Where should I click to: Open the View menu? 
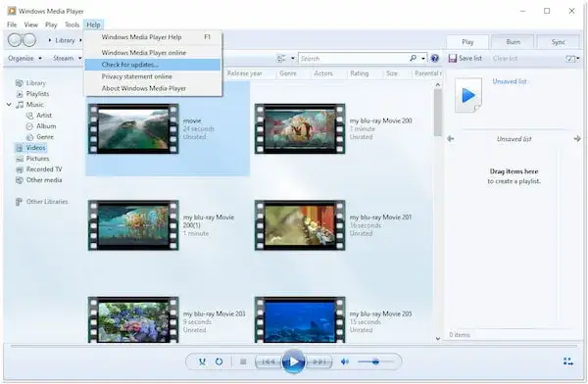(x=30, y=24)
